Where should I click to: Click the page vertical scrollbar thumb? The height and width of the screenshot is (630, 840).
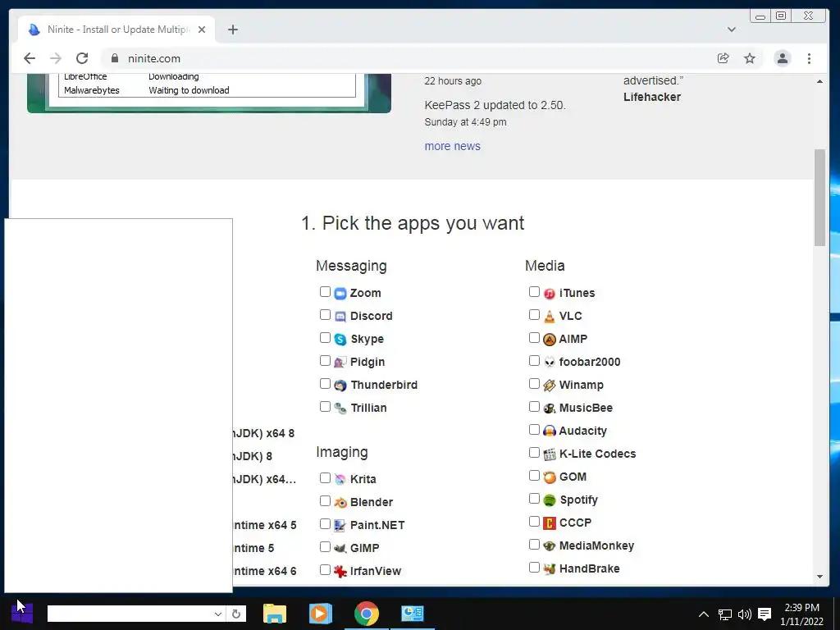[819, 198]
